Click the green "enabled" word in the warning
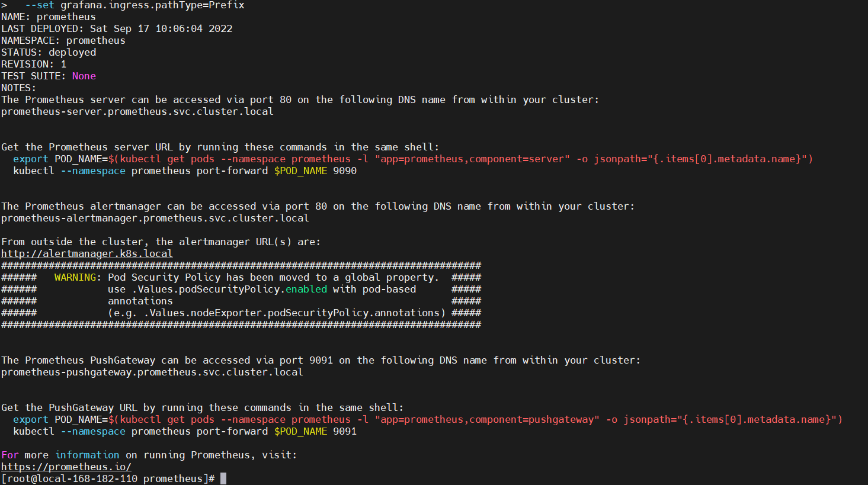868x485 pixels. [x=306, y=289]
